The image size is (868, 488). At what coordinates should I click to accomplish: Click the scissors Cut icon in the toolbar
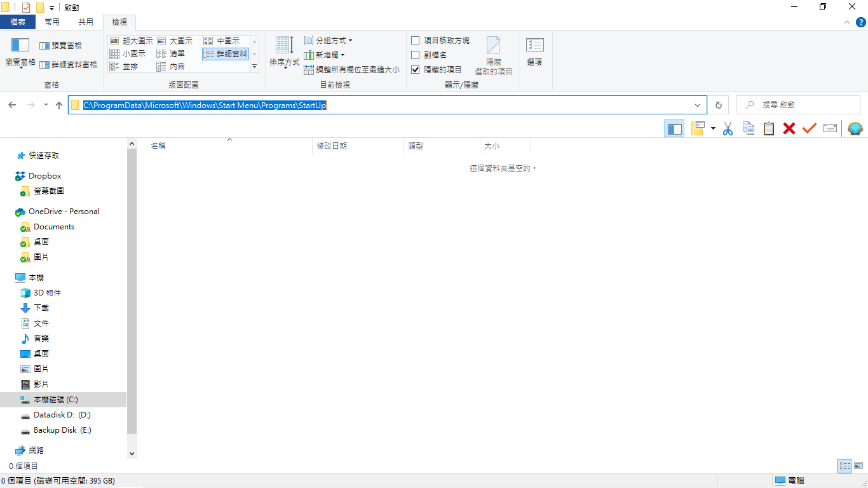(x=728, y=129)
